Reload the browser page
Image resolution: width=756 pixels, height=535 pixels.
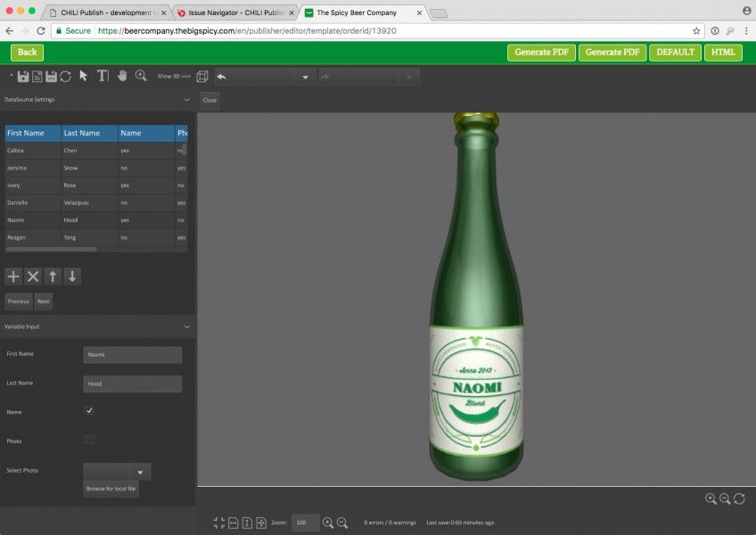pyautogui.click(x=41, y=31)
